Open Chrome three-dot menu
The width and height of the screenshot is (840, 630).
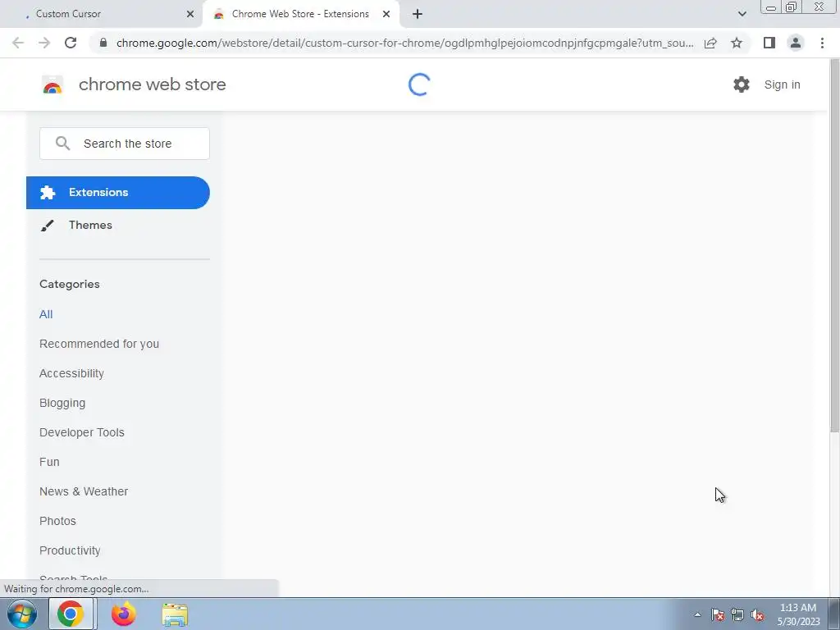822,43
